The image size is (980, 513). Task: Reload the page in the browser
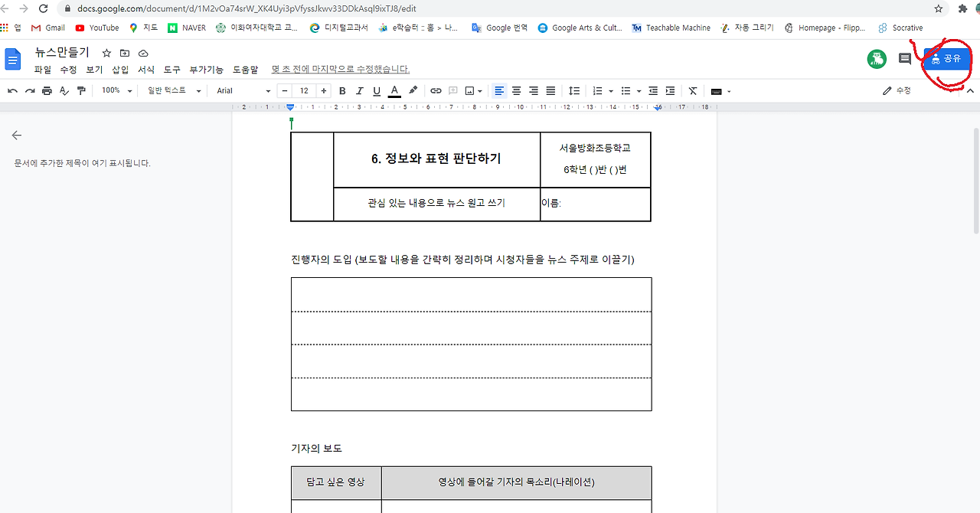pos(43,8)
